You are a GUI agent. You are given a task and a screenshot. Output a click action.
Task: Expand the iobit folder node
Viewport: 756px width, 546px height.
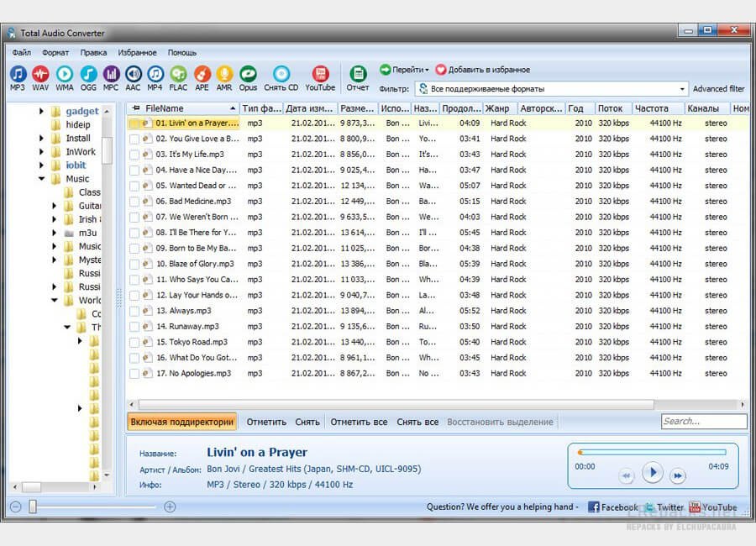tap(41, 165)
